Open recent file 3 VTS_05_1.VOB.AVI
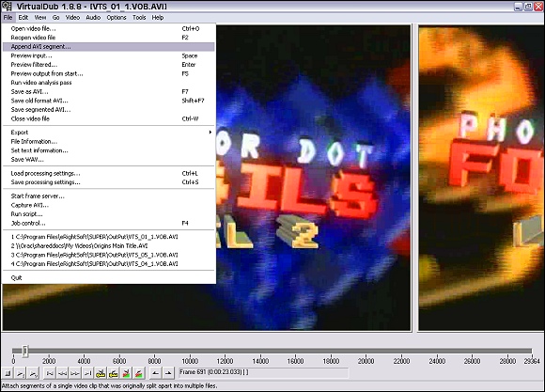545x392 pixels. [x=108, y=255]
